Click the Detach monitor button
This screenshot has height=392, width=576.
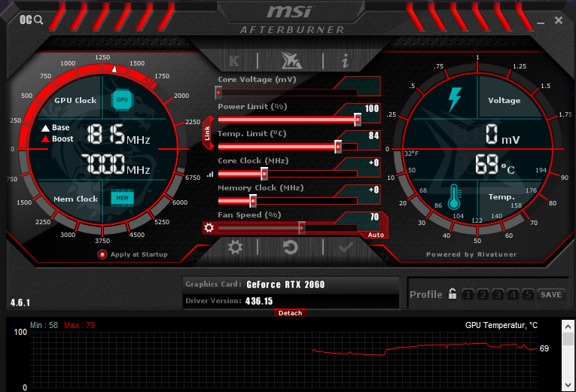[290, 313]
